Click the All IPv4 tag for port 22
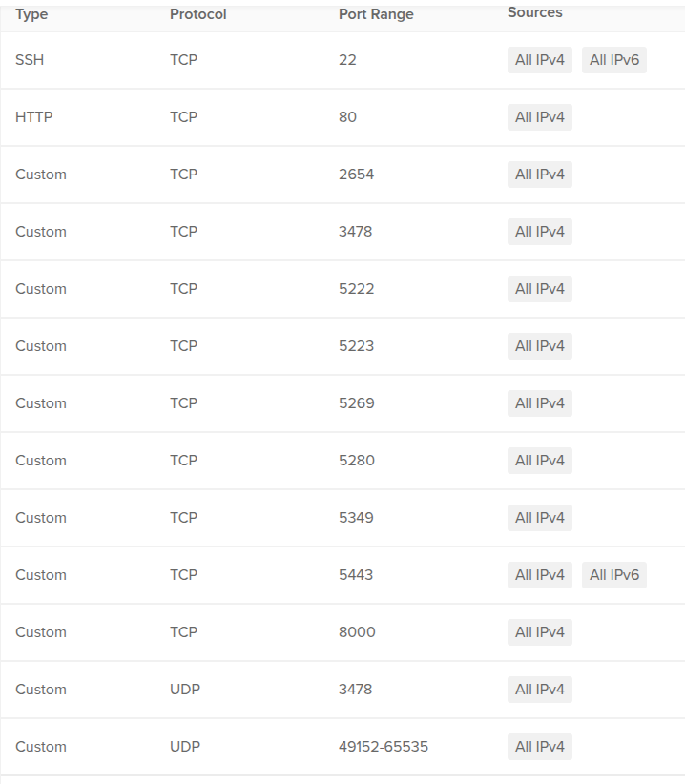 [539, 60]
